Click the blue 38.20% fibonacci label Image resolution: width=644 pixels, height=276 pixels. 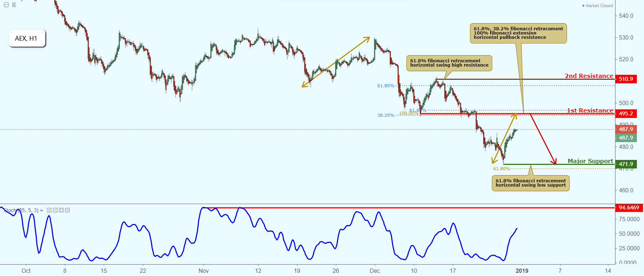point(385,115)
